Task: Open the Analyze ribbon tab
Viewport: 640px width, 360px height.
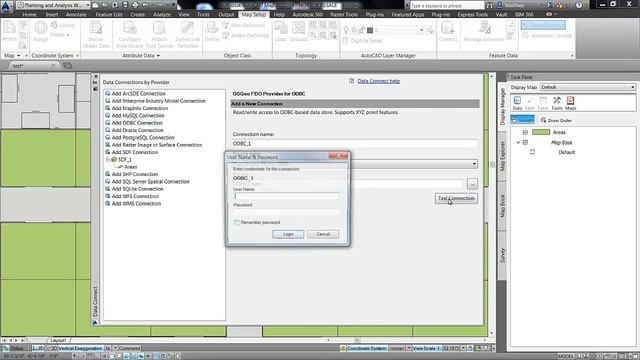Action: (x=162, y=14)
